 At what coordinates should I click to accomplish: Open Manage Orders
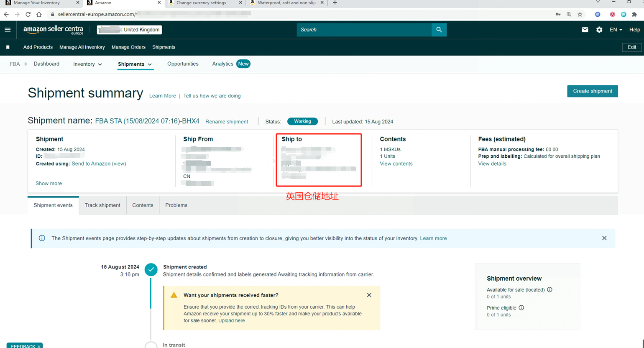coord(128,47)
